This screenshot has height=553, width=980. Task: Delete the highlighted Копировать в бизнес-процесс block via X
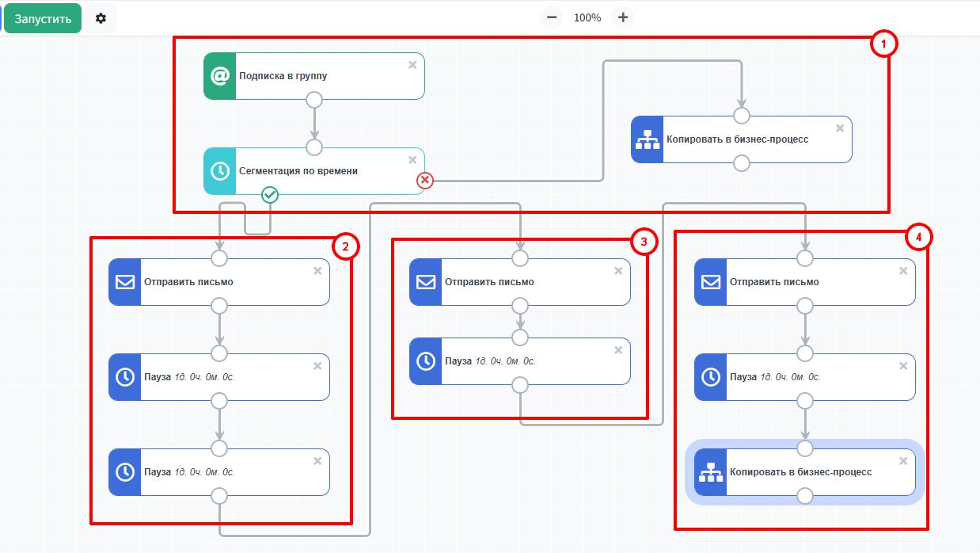pyautogui.click(x=903, y=461)
